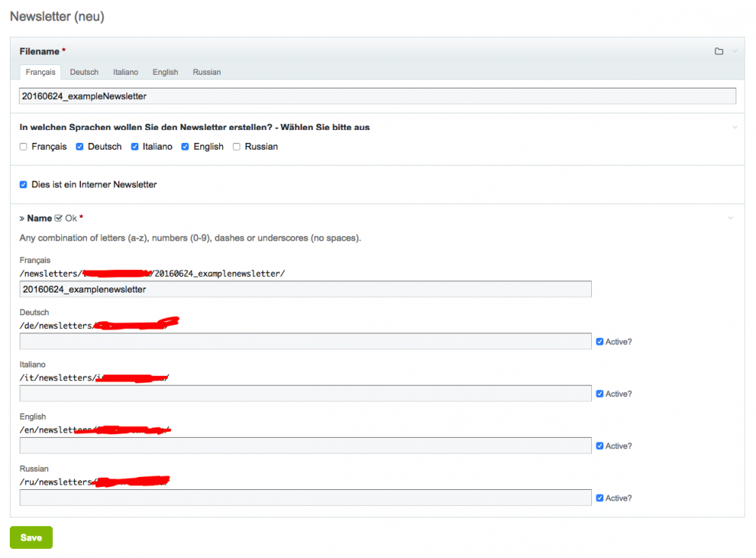Collapse the language selection field chevron
This screenshot has width=756, height=558.
735,127
